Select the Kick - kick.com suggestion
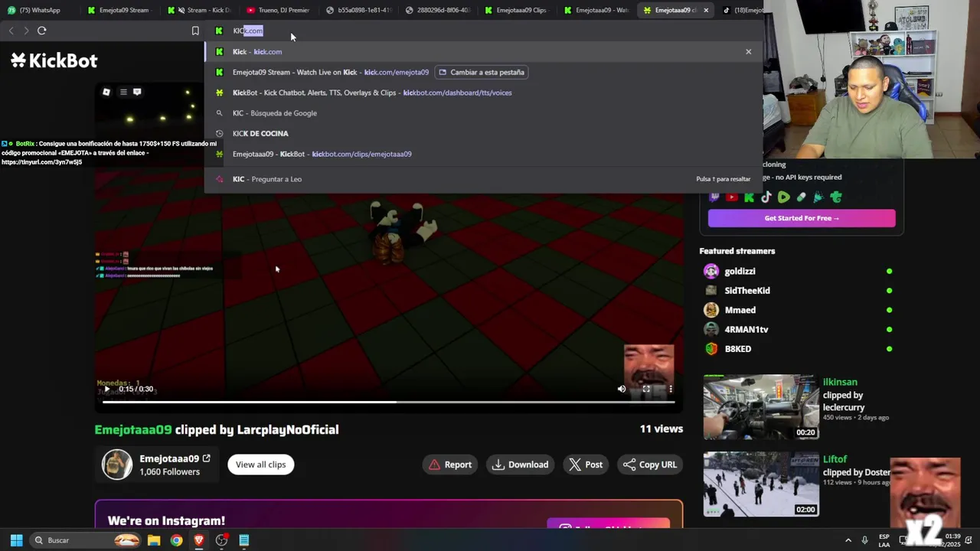Screen dimensions: 980x551 483,51
